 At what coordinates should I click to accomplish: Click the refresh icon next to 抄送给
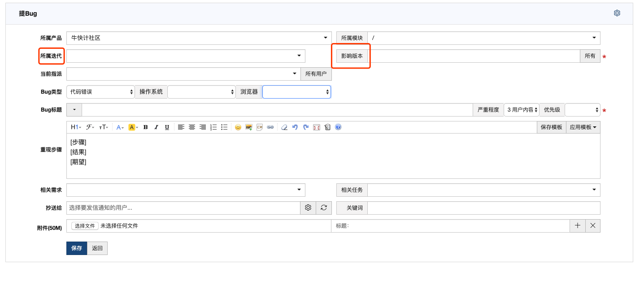click(324, 208)
